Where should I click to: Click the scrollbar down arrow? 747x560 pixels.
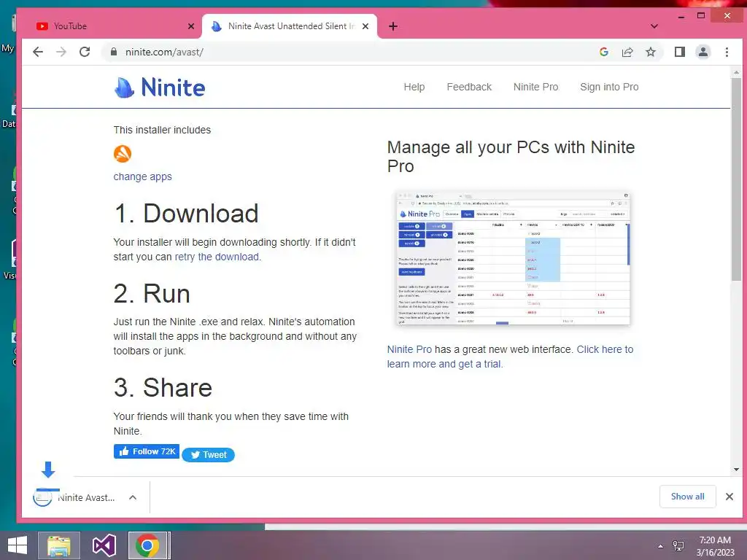click(737, 470)
